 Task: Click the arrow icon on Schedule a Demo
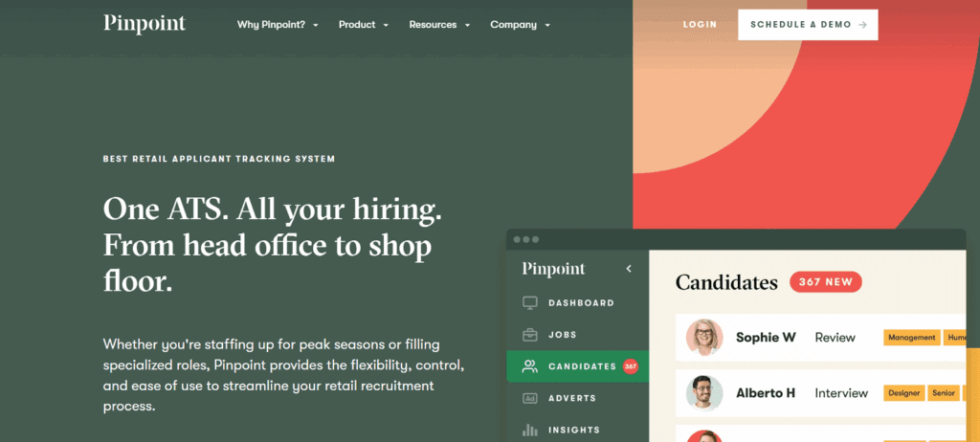click(x=862, y=25)
